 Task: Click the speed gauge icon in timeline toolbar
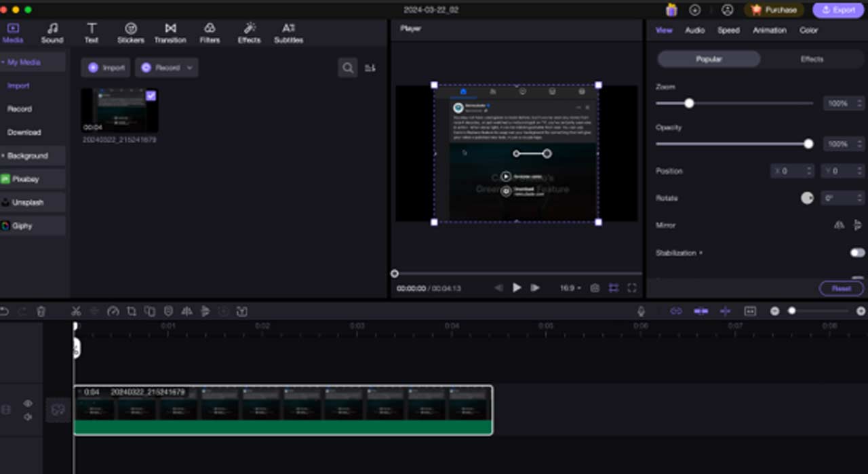pyautogui.click(x=113, y=311)
